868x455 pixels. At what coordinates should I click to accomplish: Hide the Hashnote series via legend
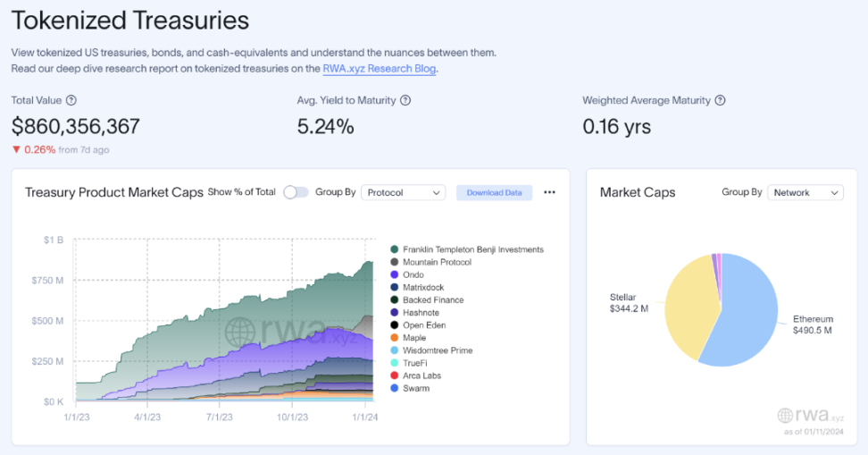421,313
